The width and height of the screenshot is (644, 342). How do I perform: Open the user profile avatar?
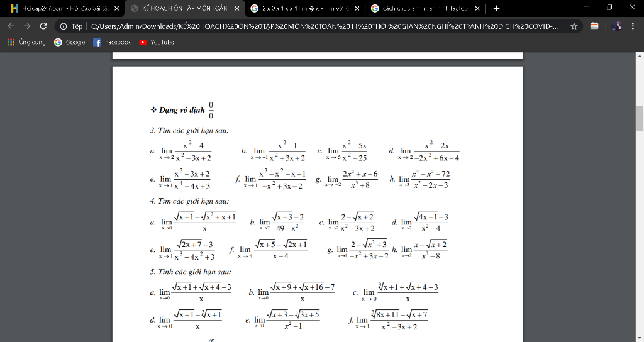click(616, 26)
